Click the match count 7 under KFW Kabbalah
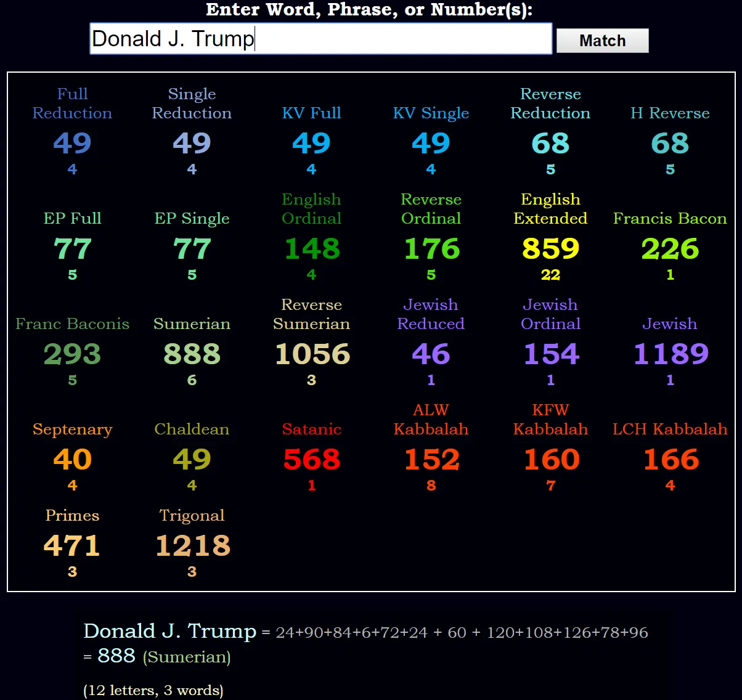742x700 pixels. (x=550, y=486)
